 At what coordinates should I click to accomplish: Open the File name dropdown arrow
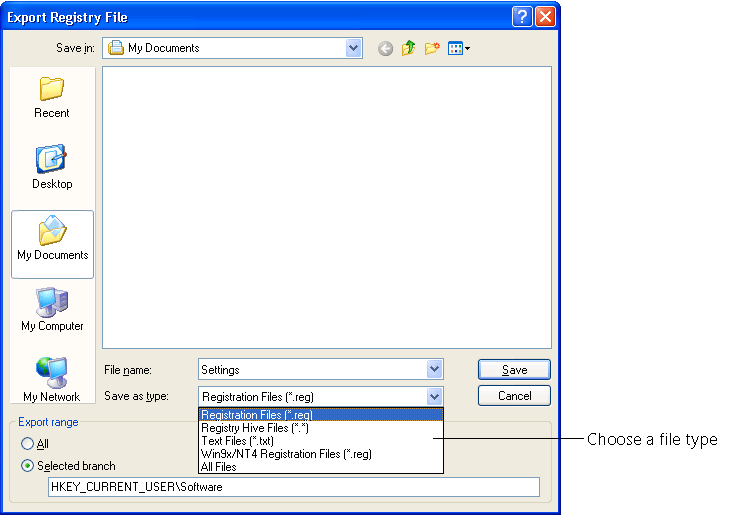(434, 369)
